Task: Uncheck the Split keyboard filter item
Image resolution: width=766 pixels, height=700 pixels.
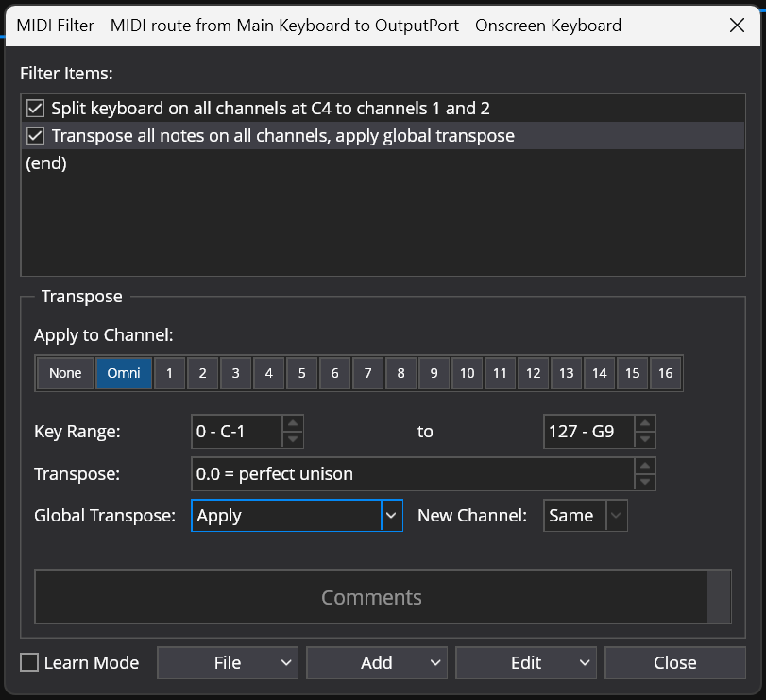Action: 35,108
